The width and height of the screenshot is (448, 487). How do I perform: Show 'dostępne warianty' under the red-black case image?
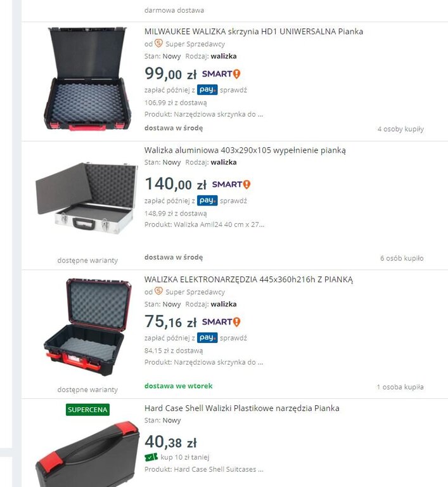click(x=87, y=389)
